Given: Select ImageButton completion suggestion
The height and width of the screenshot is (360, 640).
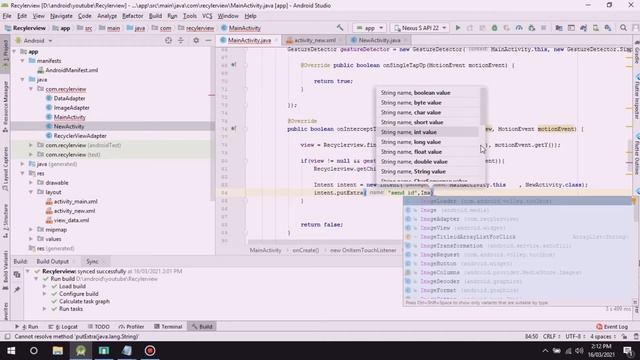Looking at the screenshot, I should tap(518, 264).
